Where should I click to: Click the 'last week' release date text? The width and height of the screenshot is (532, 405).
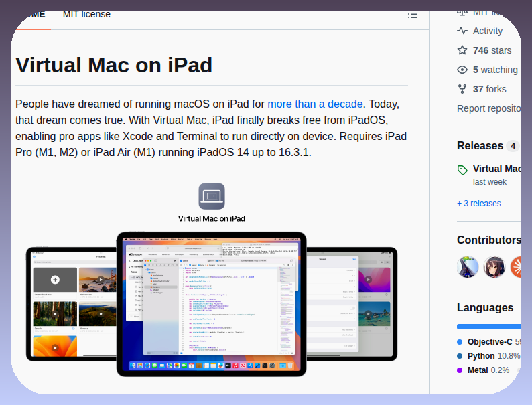(x=490, y=182)
